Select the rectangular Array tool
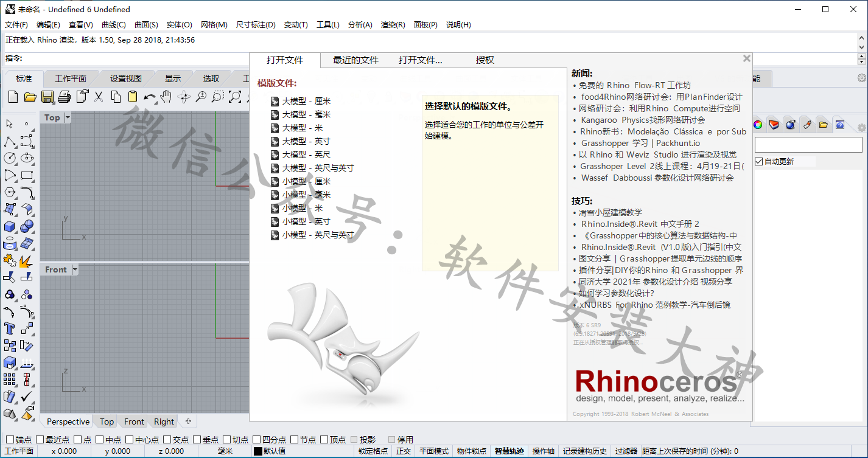The width and height of the screenshot is (868, 458). tap(10, 380)
